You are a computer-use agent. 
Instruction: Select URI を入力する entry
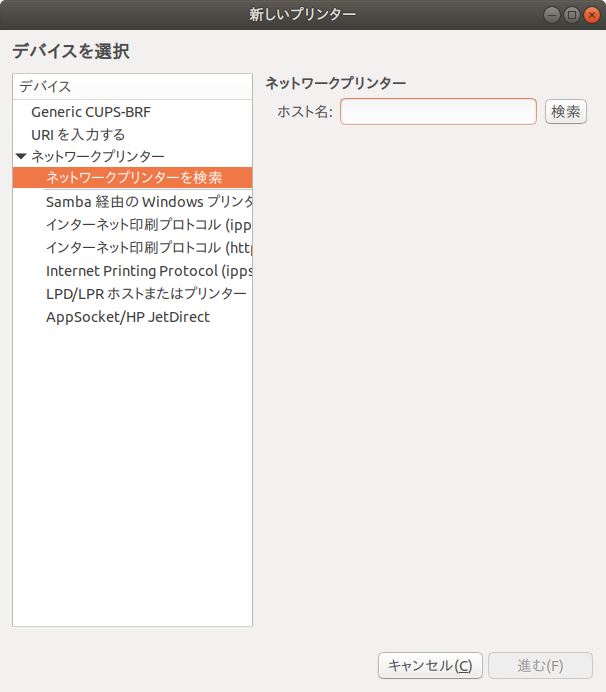[x=132, y=135]
